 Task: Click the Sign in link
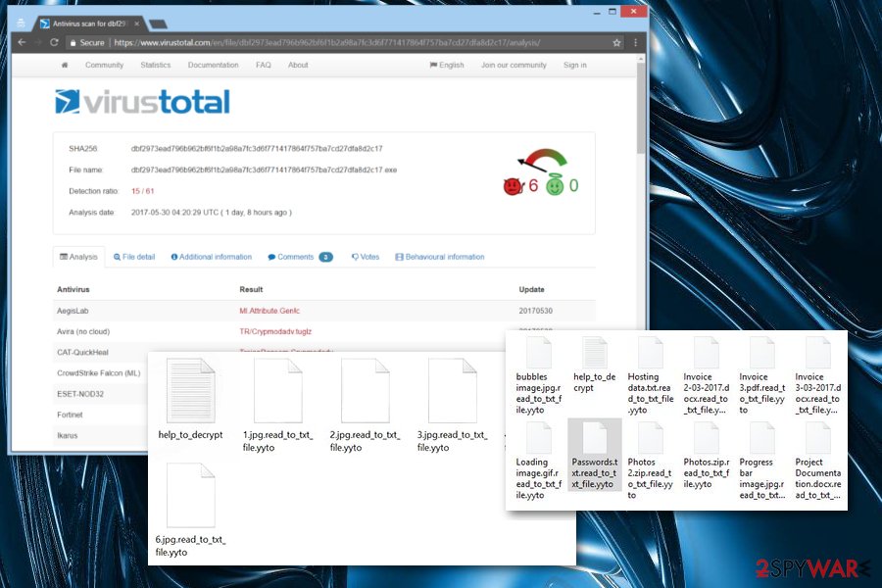[x=575, y=66]
